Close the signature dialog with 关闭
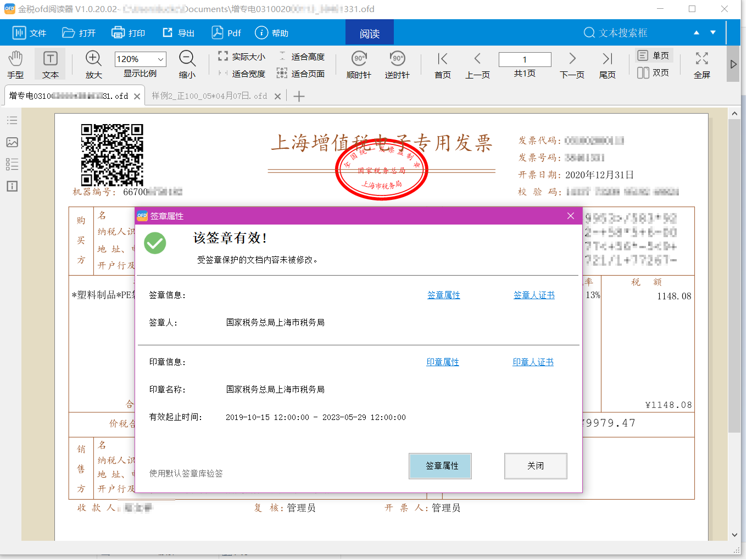This screenshot has height=560, width=747. pos(536,466)
